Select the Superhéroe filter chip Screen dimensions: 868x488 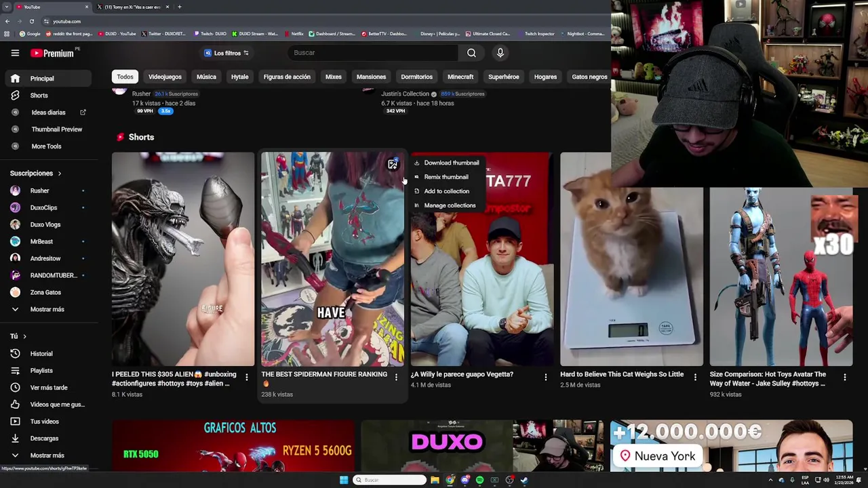[x=504, y=77]
